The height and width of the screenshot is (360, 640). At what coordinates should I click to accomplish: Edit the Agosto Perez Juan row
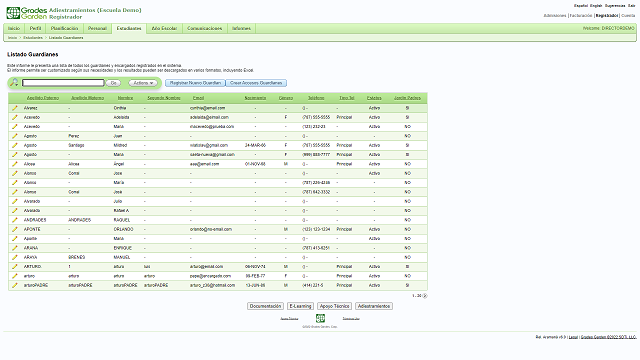pyautogui.click(x=15, y=136)
